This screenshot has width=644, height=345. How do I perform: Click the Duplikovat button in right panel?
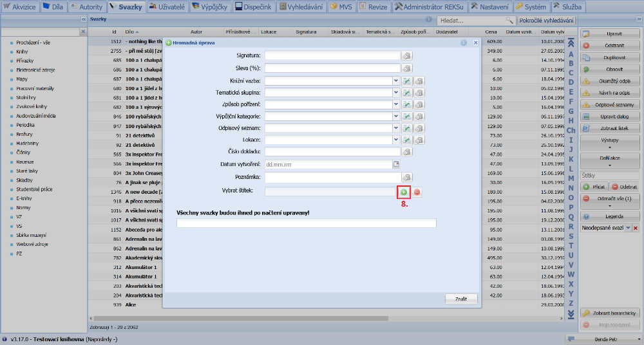[611, 57]
